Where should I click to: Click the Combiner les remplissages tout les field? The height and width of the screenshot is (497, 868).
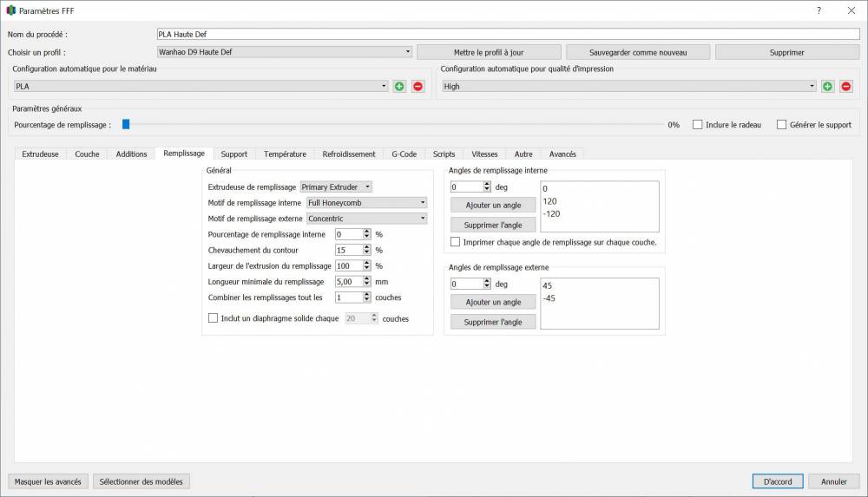349,298
